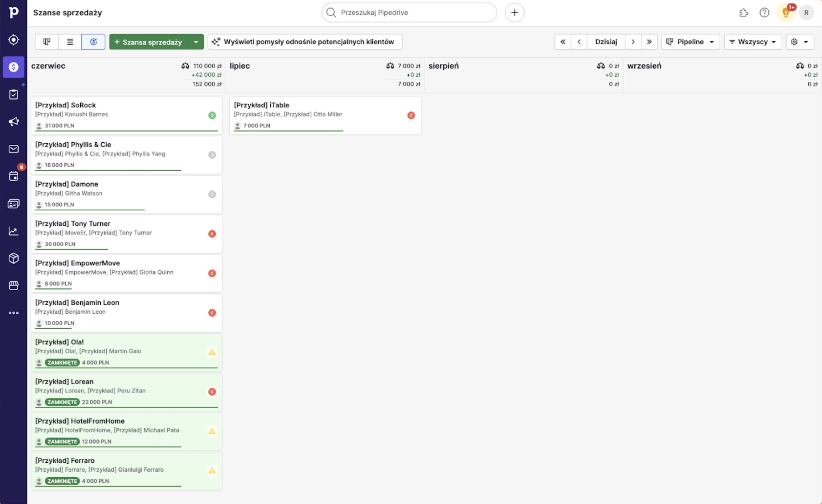Viewport: 822px width, 504px height.
Task: Click red overdue icon on EmpowerMove
Action: tap(212, 273)
